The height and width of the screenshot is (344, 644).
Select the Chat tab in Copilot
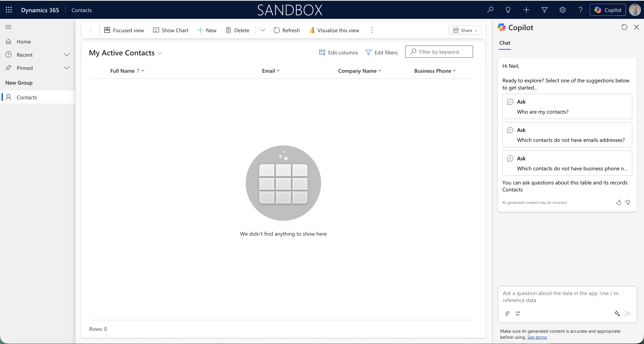[x=505, y=43]
